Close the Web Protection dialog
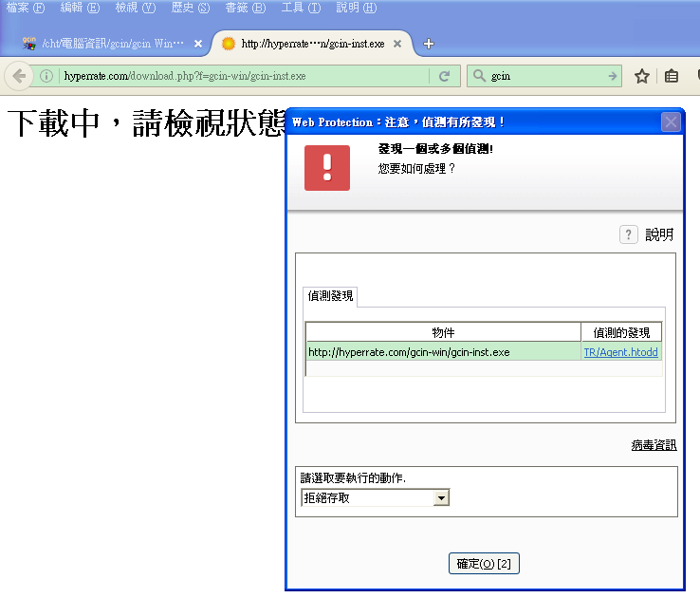The width and height of the screenshot is (700, 598). pyautogui.click(x=671, y=121)
